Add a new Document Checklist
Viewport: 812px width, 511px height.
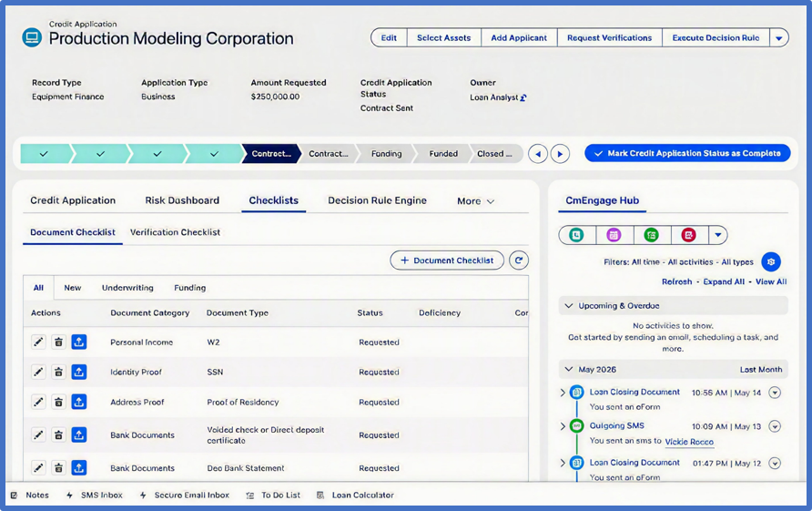tap(447, 261)
